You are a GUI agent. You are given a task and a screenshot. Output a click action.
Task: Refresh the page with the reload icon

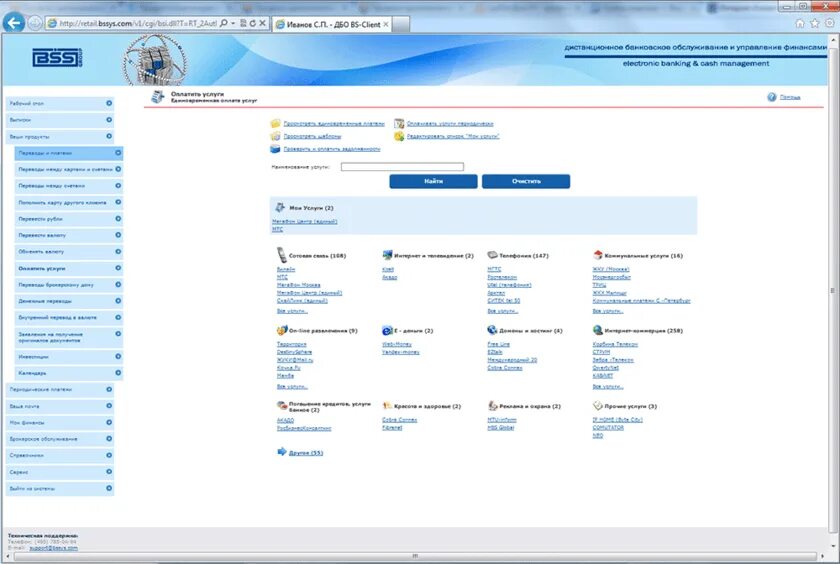(x=253, y=23)
